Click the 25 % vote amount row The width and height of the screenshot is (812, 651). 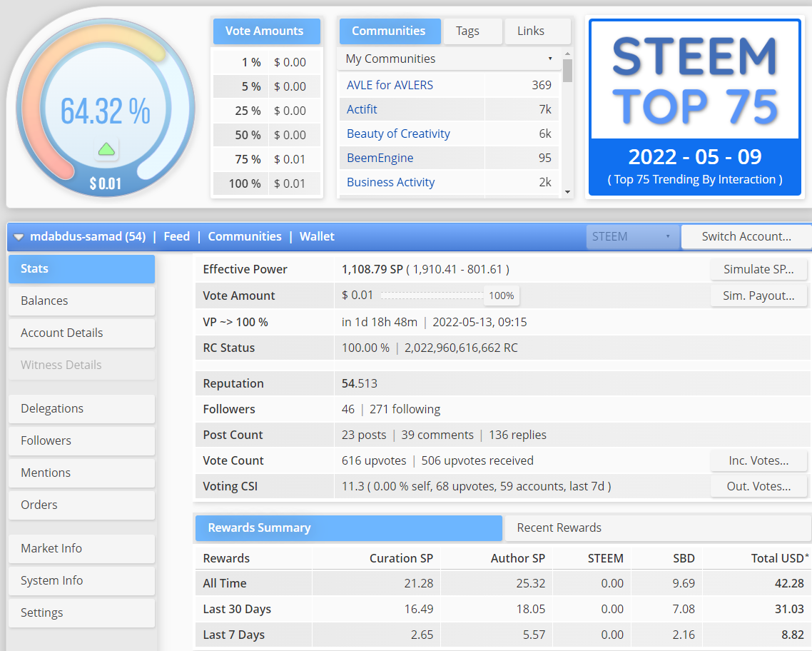click(267, 111)
